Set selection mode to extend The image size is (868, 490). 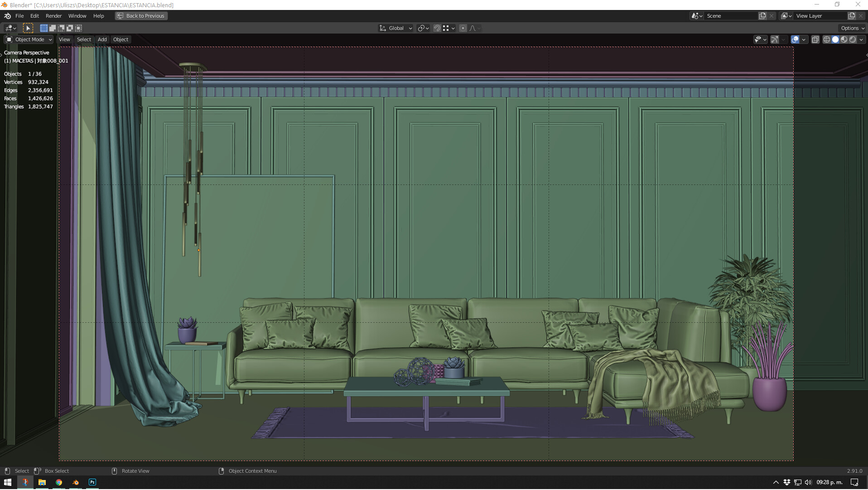pyautogui.click(x=53, y=28)
